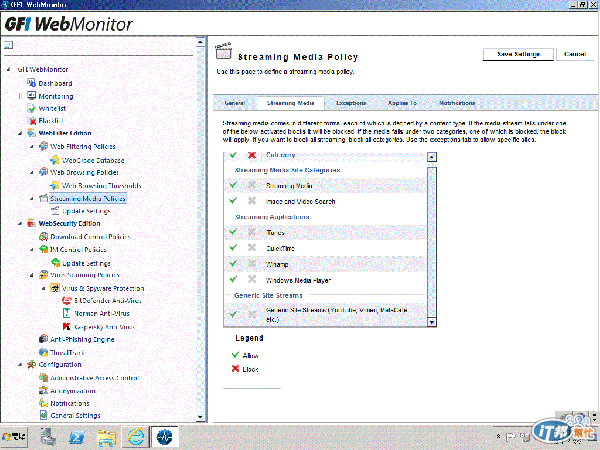Open Internet Explorer from taskbar
The width and height of the screenshot is (600, 450).
pyautogui.click(x=135, y=437)
